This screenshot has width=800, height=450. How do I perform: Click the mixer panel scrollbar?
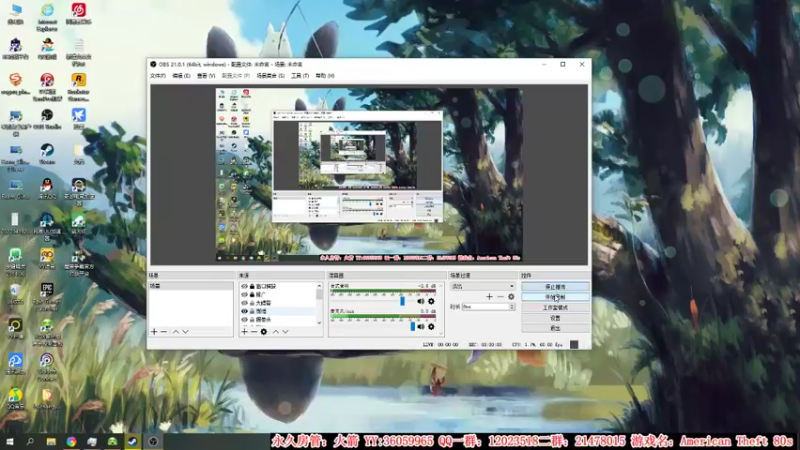(440, 310)
